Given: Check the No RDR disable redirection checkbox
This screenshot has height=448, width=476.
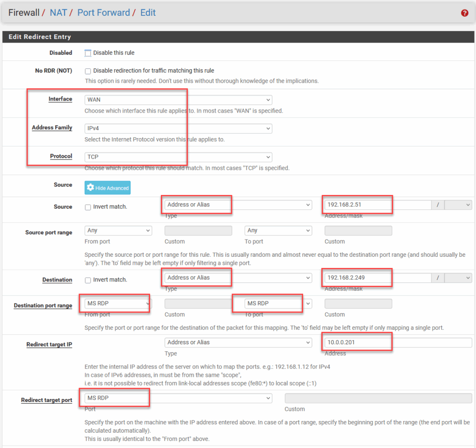Looking at the screenshot, I should click(x=88, y=71).
